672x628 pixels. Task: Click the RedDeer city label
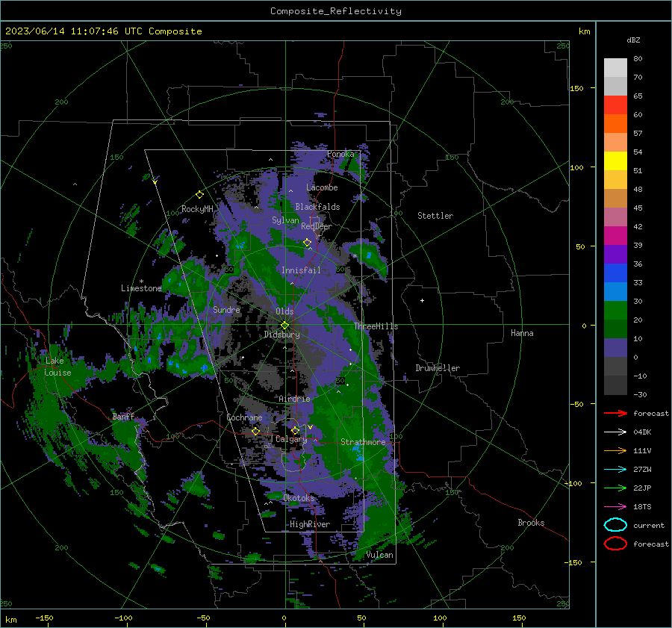click(x=317, y=226)
